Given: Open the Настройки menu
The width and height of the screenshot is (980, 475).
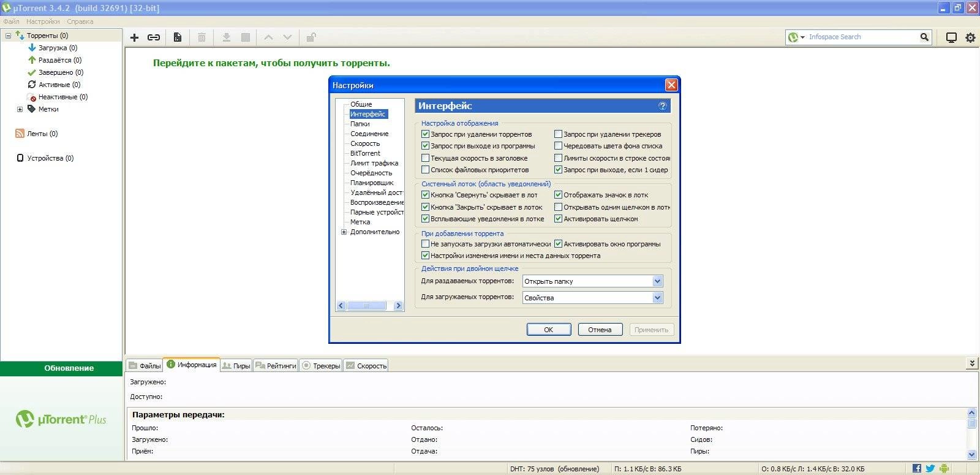Looking at the screenshot, I should click(x=43, y=21).
